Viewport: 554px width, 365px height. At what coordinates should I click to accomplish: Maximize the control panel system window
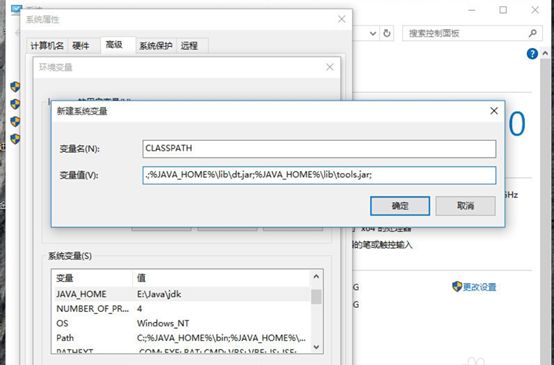click(503, 10)
